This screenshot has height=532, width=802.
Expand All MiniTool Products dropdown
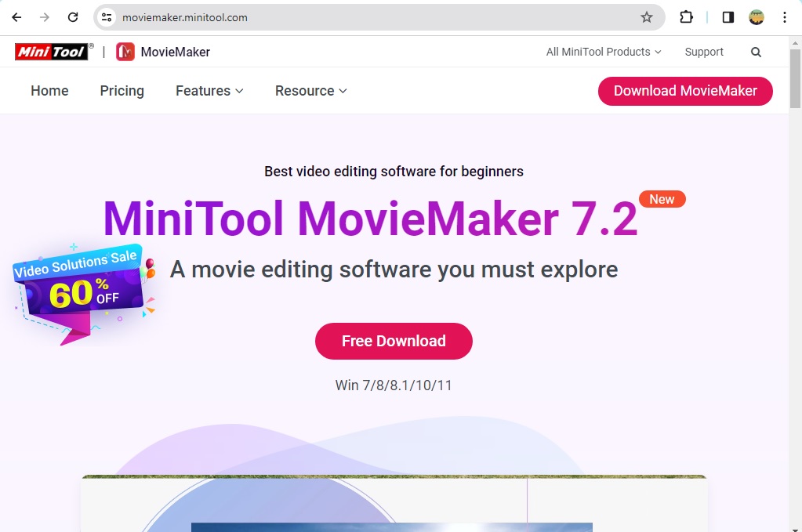pyautogui.click(x=604, y=52)
